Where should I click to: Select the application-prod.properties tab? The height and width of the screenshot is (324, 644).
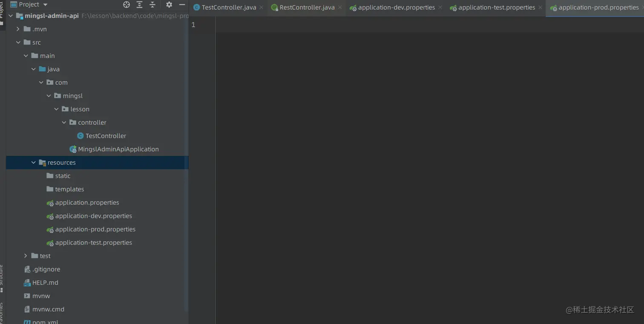(595, 8)
